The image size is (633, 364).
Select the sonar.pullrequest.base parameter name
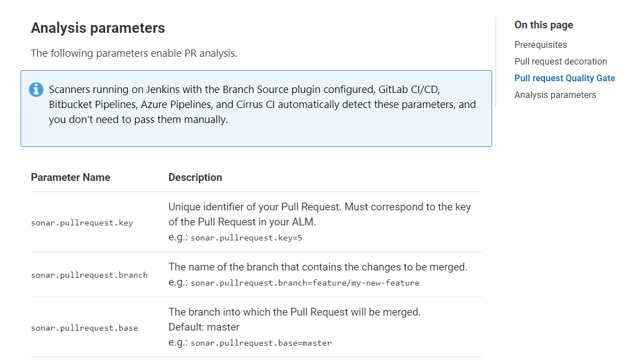point(84,328)
